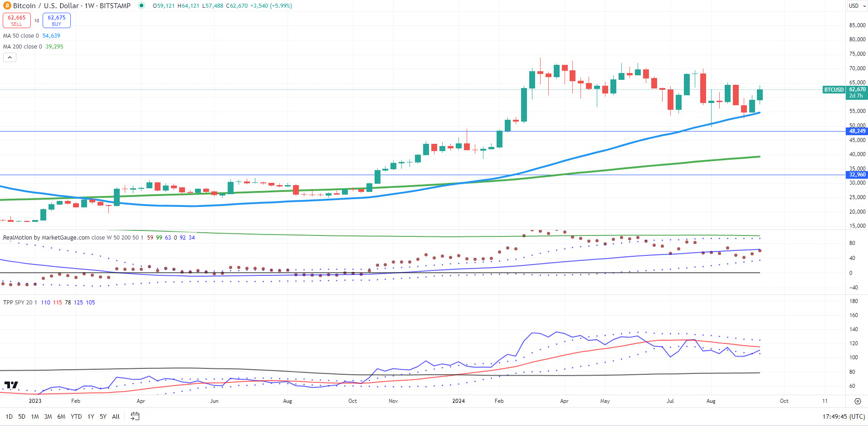This screenshot has width=868, height=426.
Task: Select the 3M time range
Action: [x=48, y=416]
